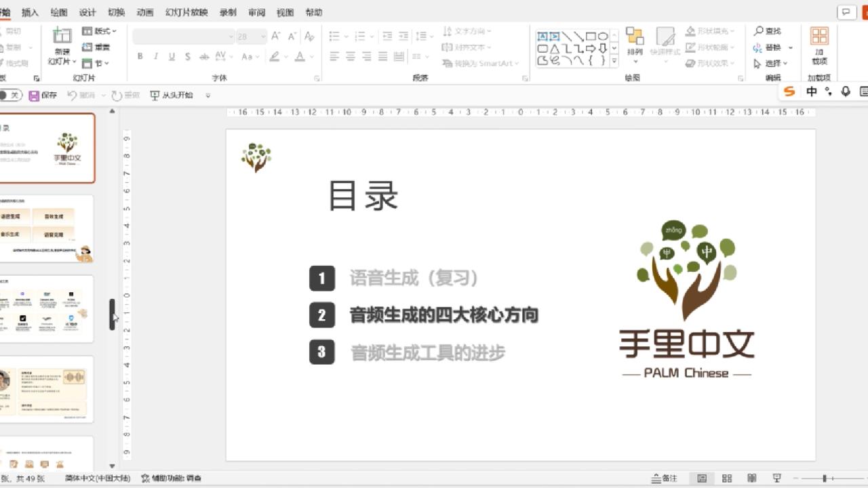Select the 目录 slide thumbnail
Image resolution: width=868 pixels, height=488 pixels.
tap(47, 148)
